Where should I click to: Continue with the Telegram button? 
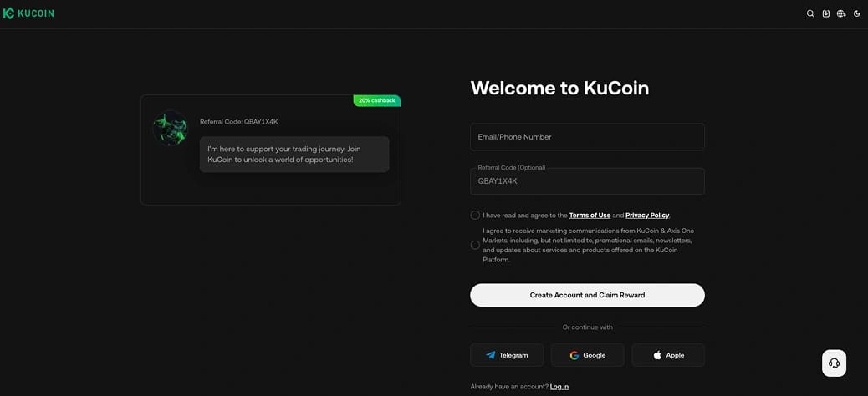507,355
